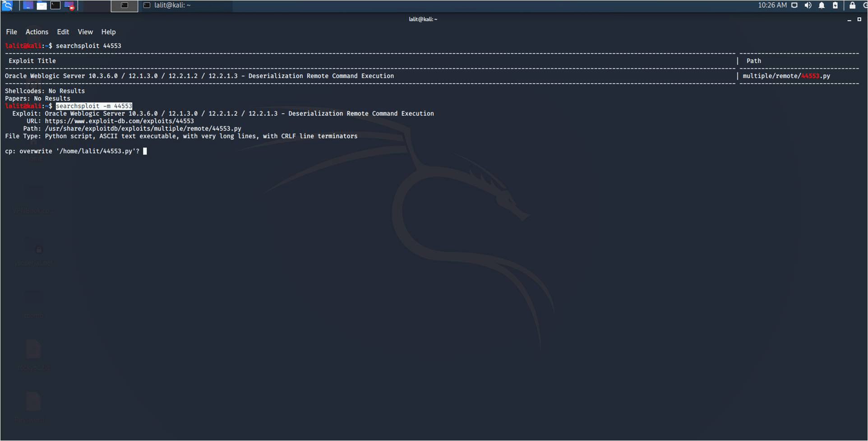Click inside the terminal at the cp overwrite prompt
Image resolution: width=868 pixels, height=441 pixels.
[x=145, y=151]
